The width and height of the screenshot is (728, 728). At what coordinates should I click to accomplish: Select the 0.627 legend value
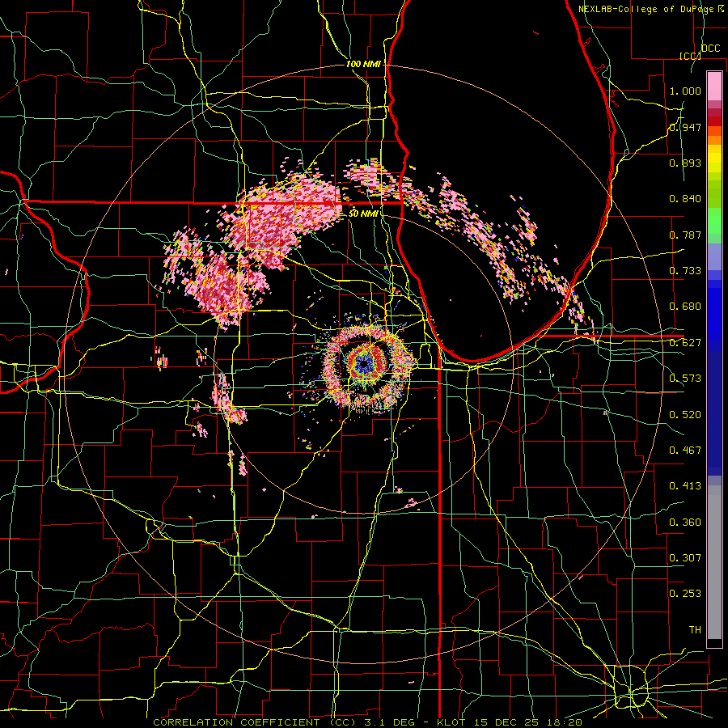[685, 343]
